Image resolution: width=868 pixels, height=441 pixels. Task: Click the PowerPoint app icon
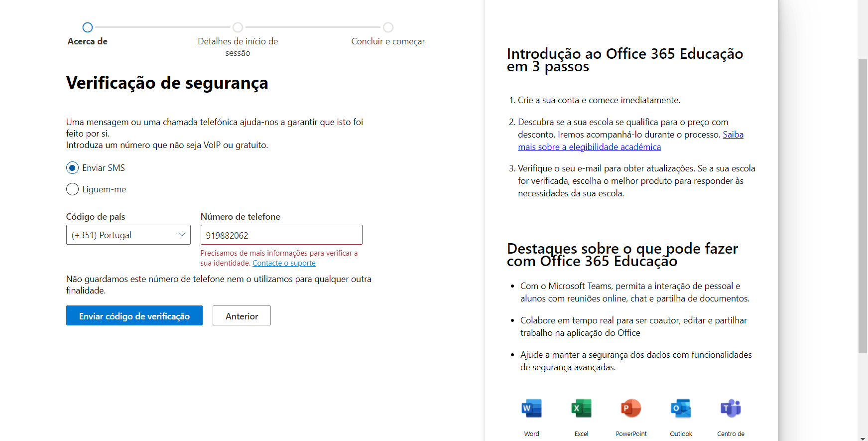pos(631,409)
